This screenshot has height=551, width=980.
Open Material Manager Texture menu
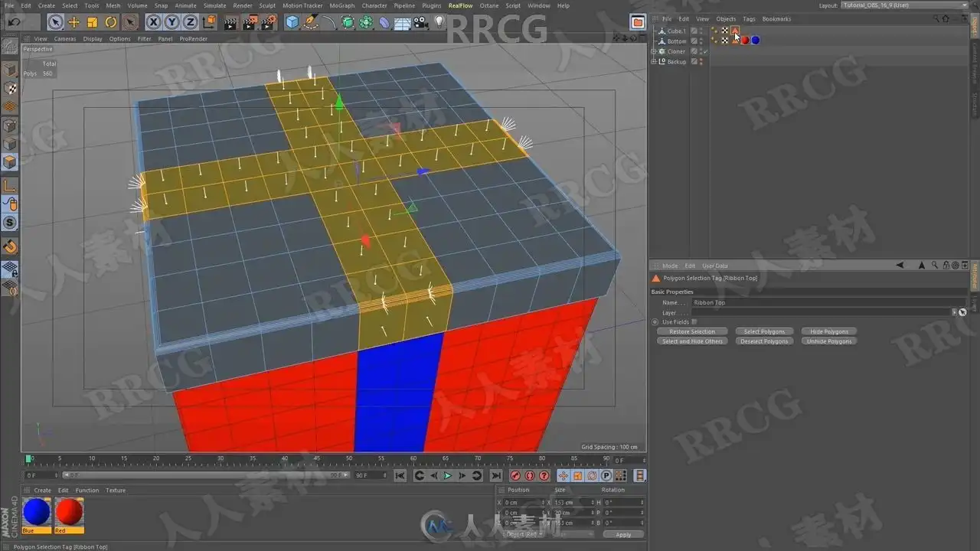click(x=116, y=491)
